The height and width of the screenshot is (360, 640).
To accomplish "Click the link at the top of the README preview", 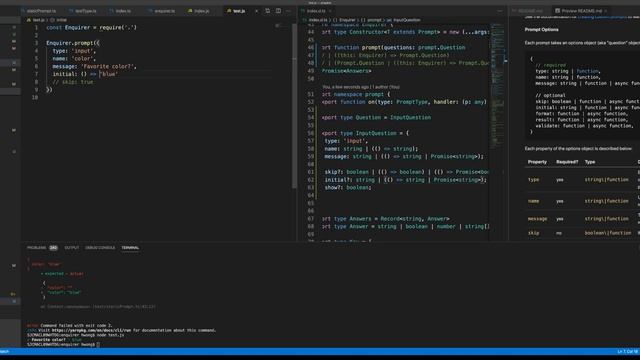I will [602, 17].
